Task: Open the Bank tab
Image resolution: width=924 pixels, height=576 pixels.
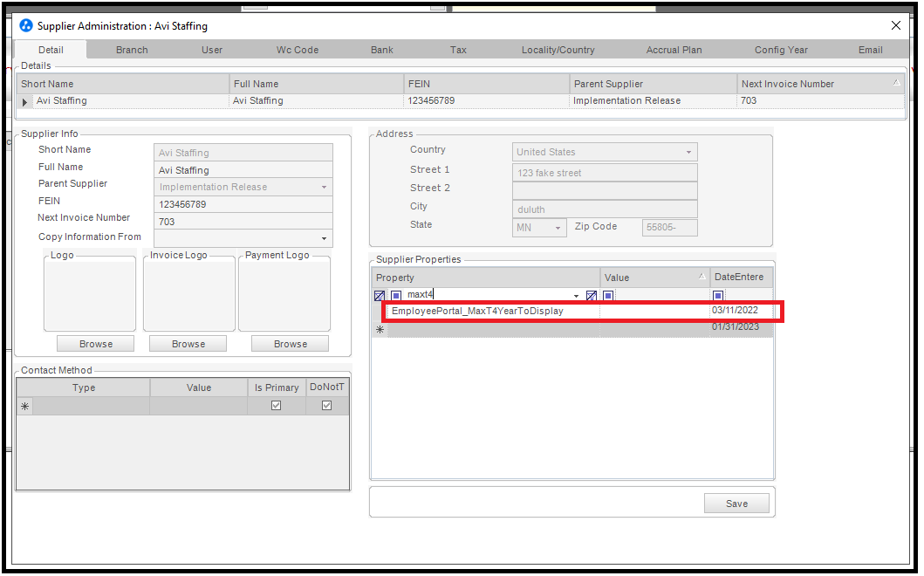Action: tap(382, 50)
